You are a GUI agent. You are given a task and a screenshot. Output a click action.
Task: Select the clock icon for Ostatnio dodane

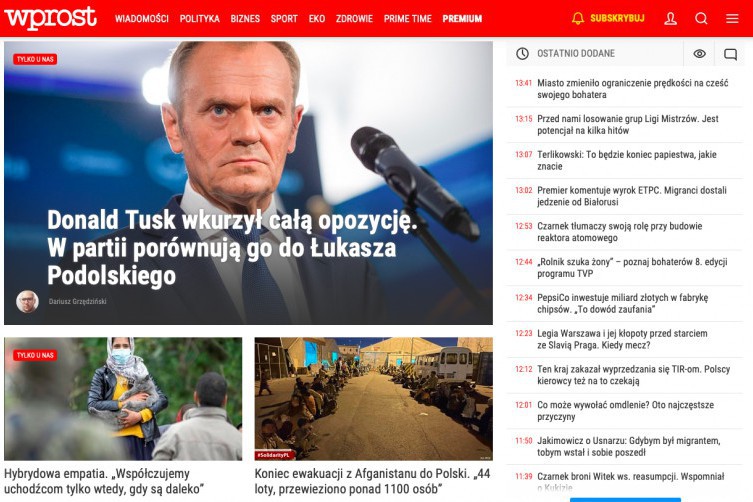click(x=522, y=53)
